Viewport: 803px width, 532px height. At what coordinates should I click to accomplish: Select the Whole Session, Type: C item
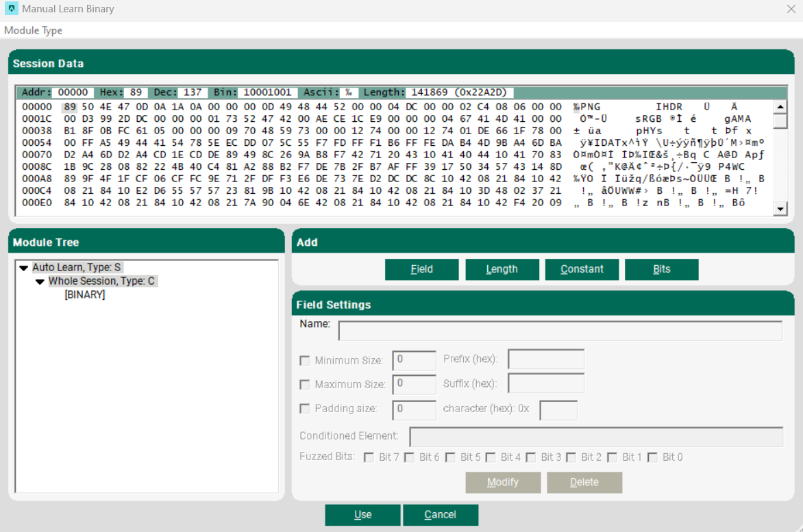(101, 281)
